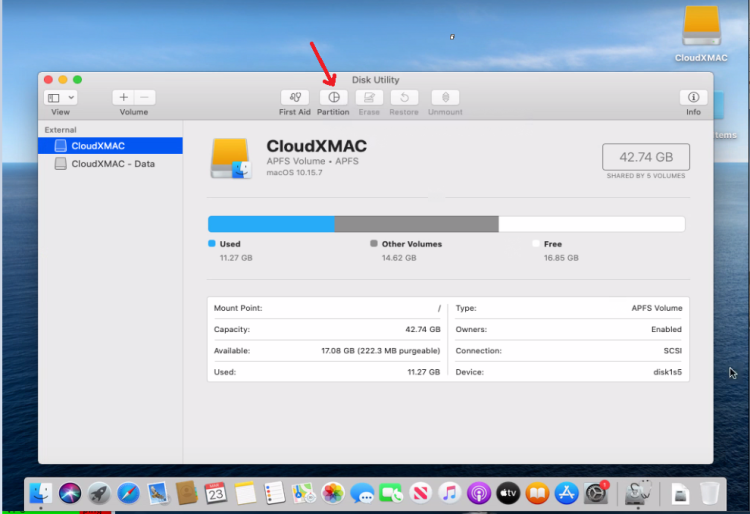Open System Preferences from the Dock
Viewport: 750px width, 514px height.
point(596,493)
